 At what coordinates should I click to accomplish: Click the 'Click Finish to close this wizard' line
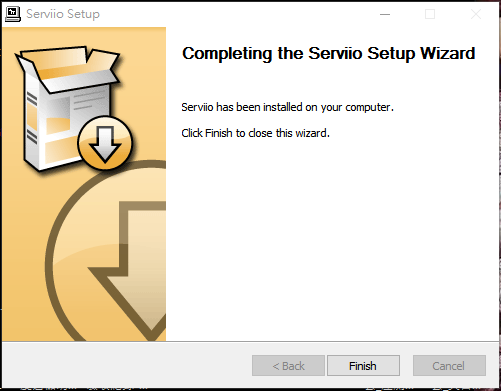coord(255,133)
